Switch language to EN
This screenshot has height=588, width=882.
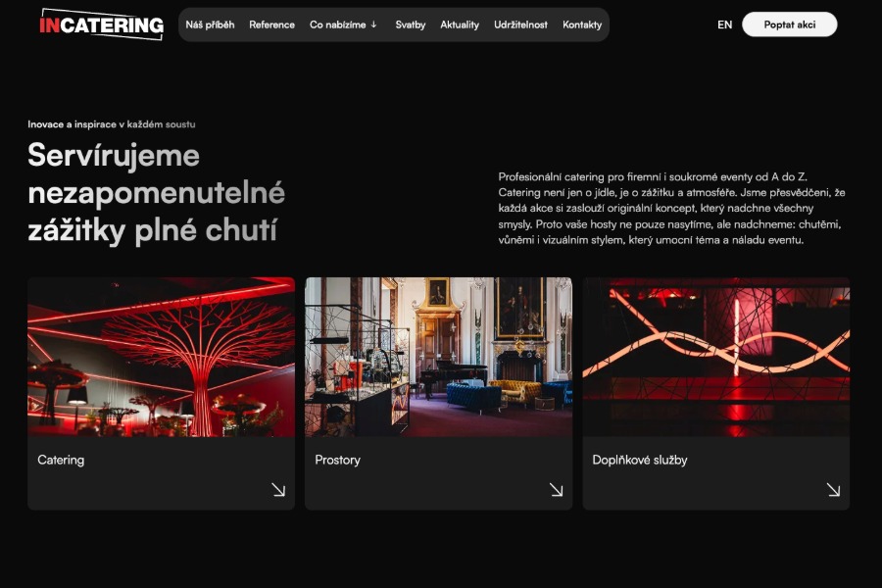[x=724, y=24]
